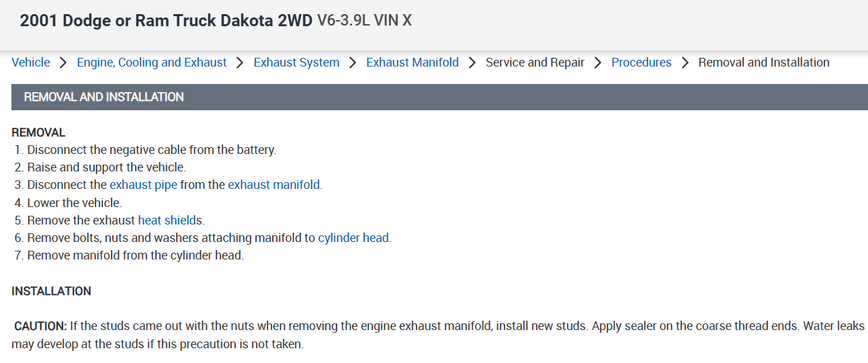
Task: Open the exhaust pipe link in step 3
Action: pos(143,185)
